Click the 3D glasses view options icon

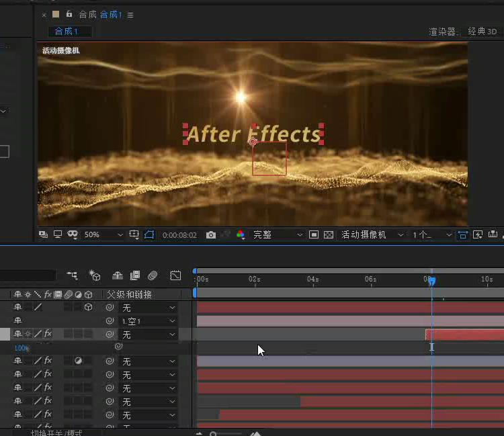73,234
